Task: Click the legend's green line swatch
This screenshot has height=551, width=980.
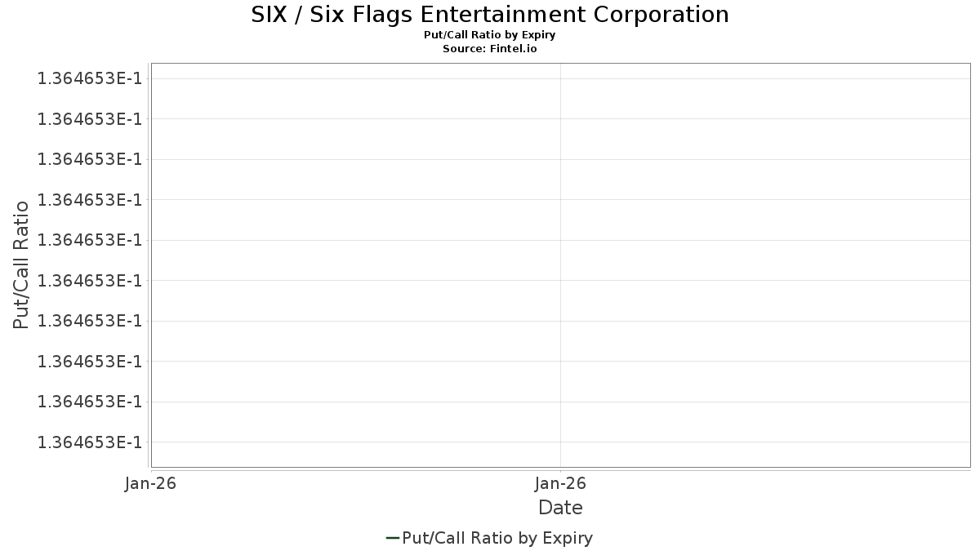Action: point(392,538)
